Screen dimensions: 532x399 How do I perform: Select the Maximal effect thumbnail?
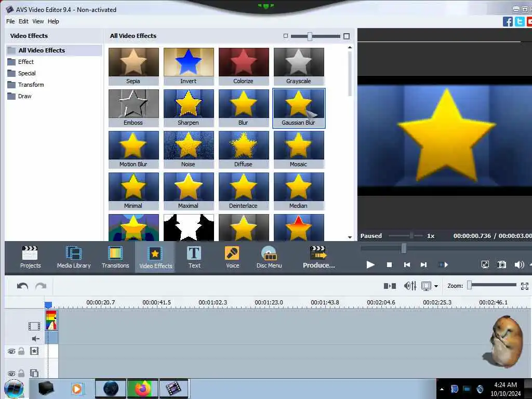coord(189,191)
